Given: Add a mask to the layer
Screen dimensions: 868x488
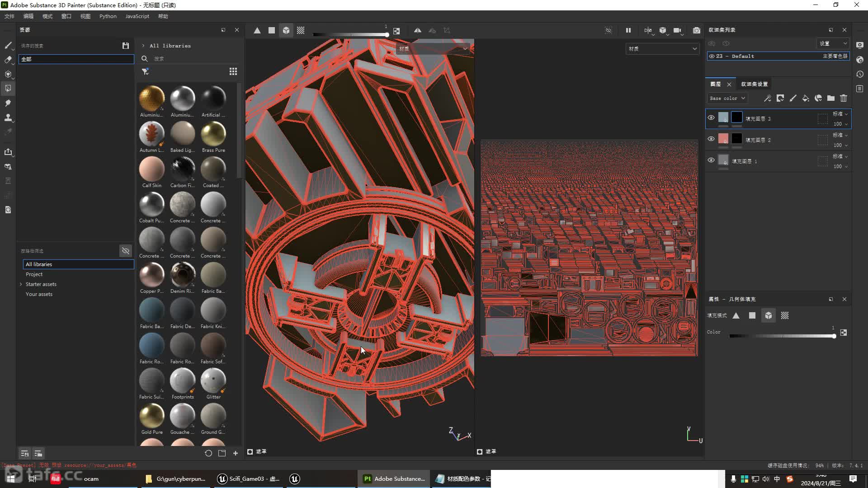Looking at the screenshot, I should (x=780, y=98).
